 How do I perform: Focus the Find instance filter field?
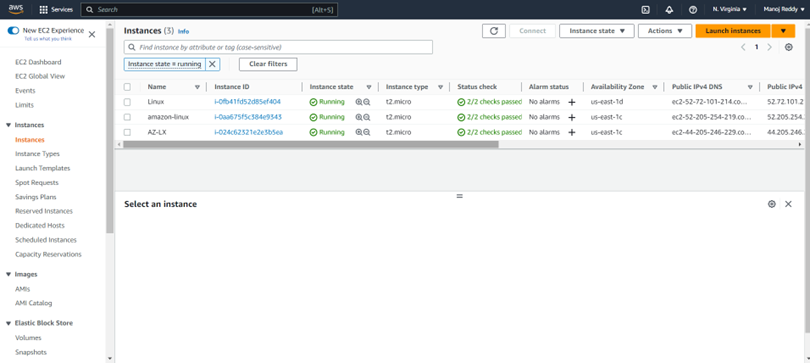click(278, 47)
